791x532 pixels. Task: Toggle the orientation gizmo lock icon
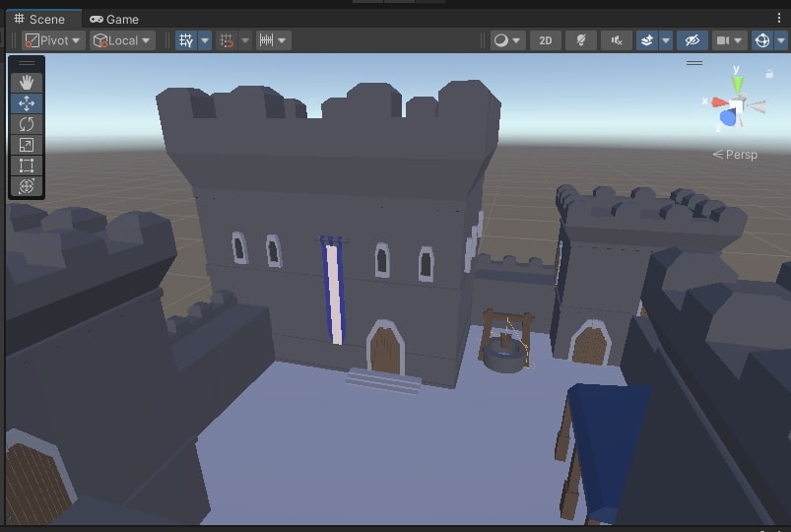[768, 74]
